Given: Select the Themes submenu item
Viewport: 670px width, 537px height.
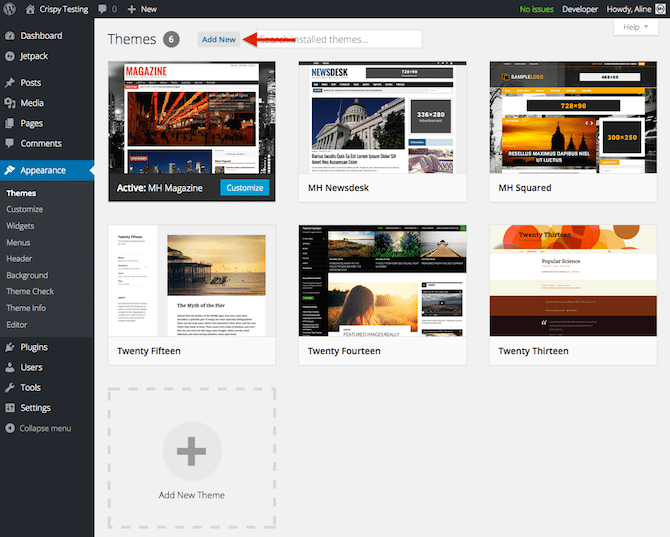Looking at the screenshot, I should (21, 193).
